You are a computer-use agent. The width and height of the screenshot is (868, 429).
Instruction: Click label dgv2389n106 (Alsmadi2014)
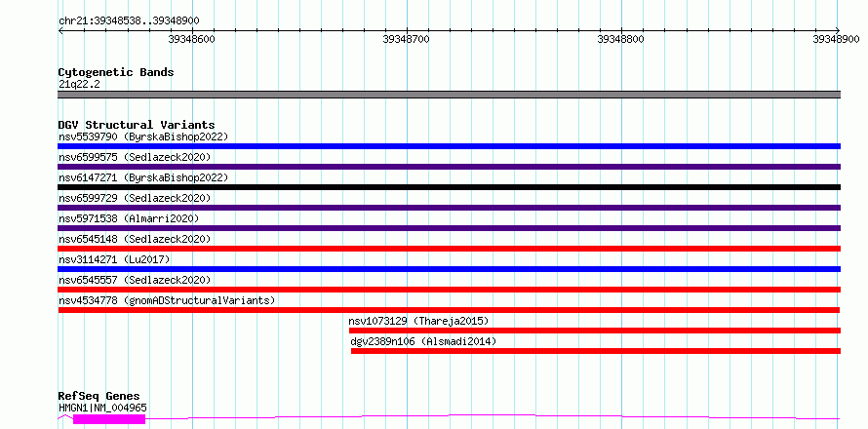(x=423, y=341)
